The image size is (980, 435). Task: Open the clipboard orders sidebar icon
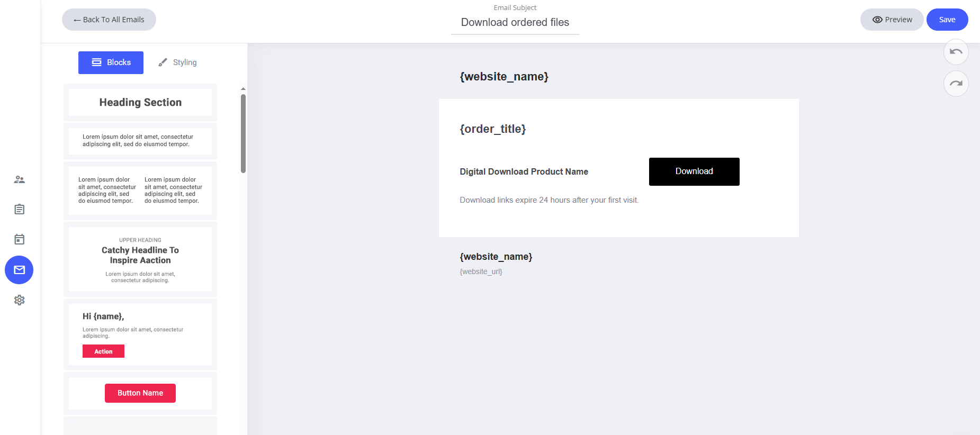[x=20, y=210]
